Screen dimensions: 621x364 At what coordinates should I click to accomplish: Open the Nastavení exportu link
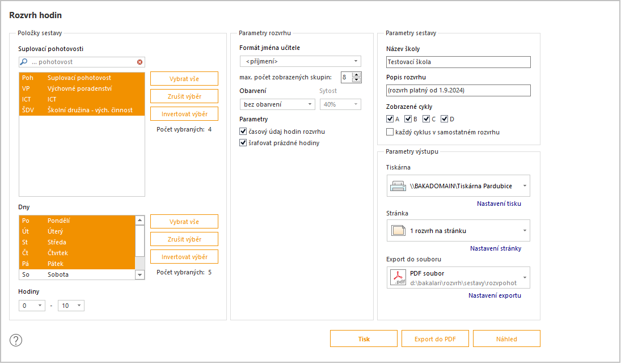pos(495,295)
